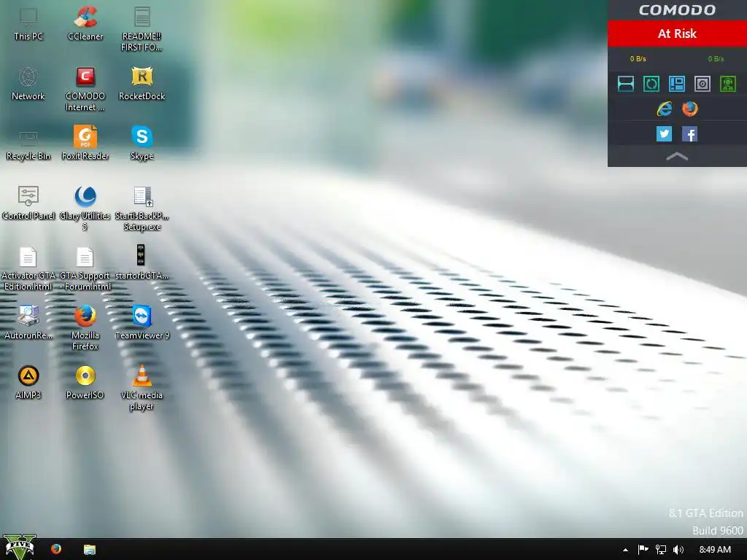Image resolution: width=747 pixels, height=560 pixels.
Task: Select the PowerISO desktop shortcut
Action: coord(85,383)
